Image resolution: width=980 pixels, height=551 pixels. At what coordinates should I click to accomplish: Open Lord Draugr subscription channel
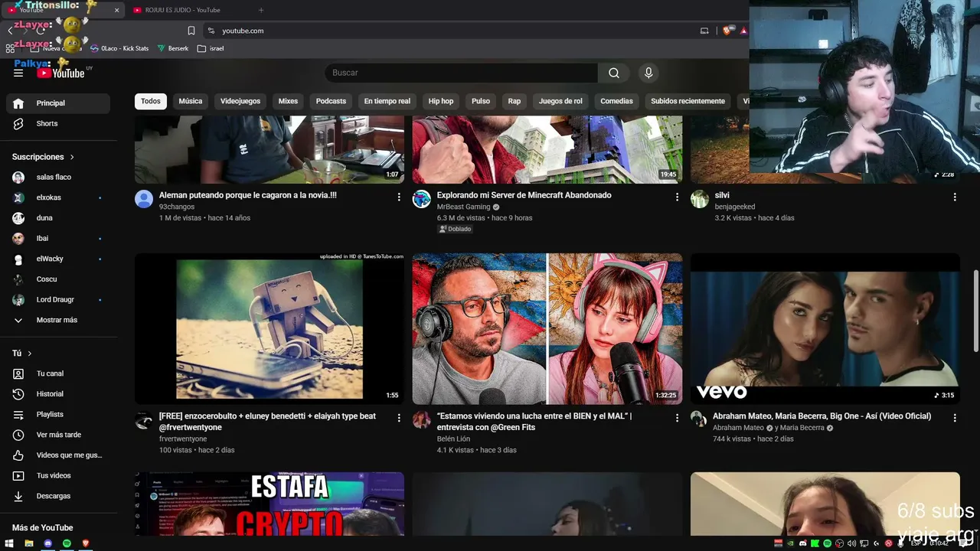58,300
